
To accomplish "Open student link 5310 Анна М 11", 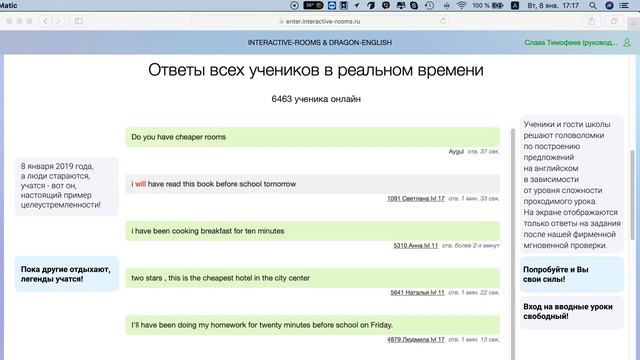I will click(416, 245).
